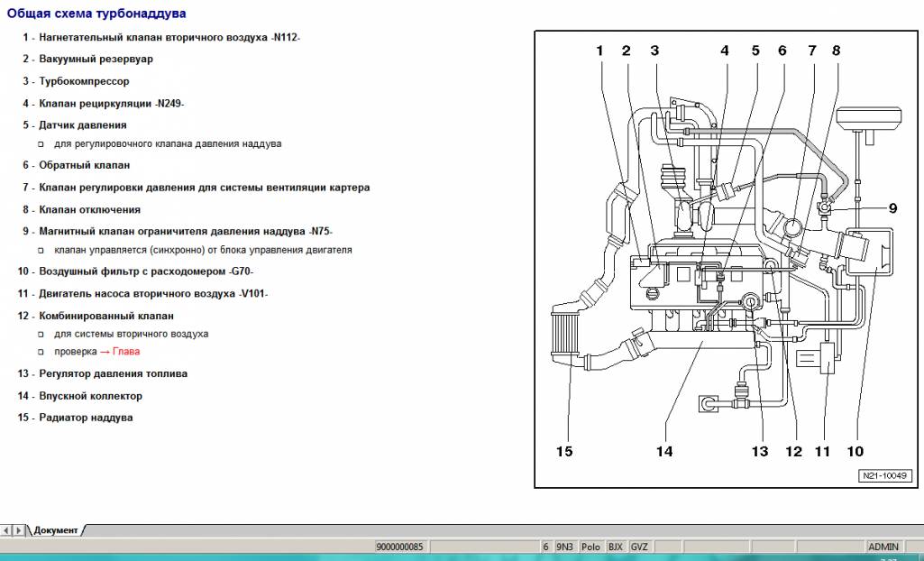Click callout number 15 in the diagram
Viewport: 924px width, 561px height.
tap(563, 451)
